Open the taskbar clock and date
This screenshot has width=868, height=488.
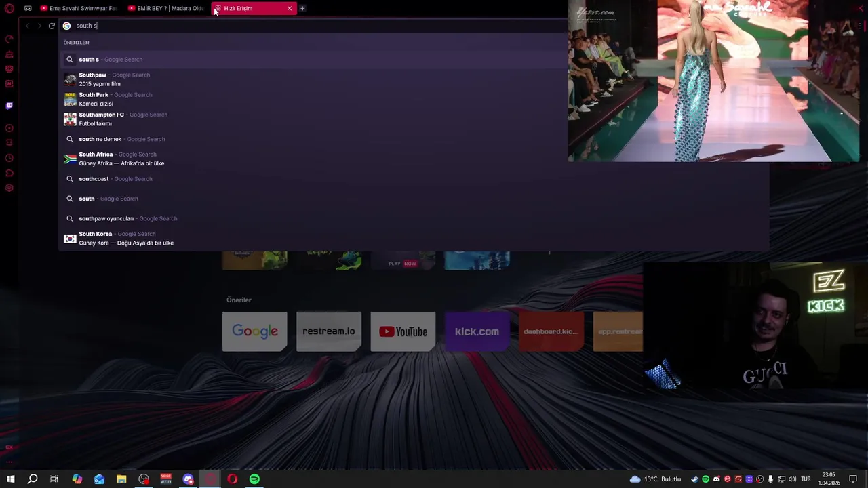click(x=829, y=479)
